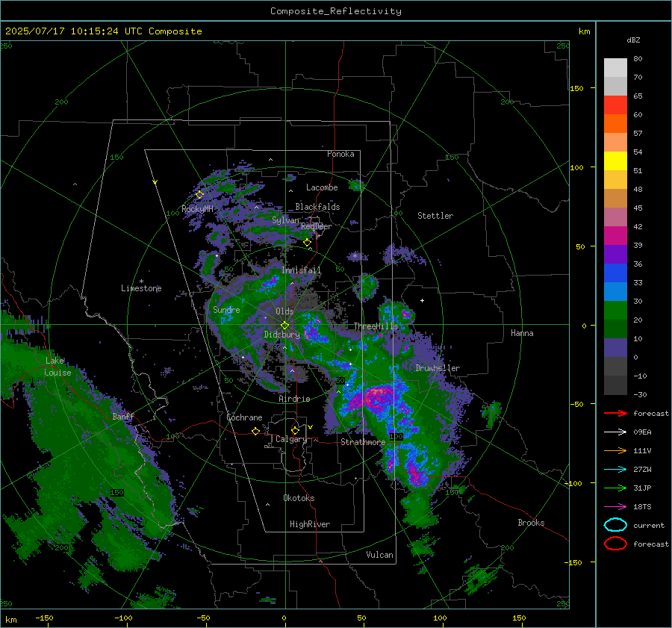672x628 pixels.
Task: Click the yellow diamond marker above Calgary
Action: [x=295, y=430]
